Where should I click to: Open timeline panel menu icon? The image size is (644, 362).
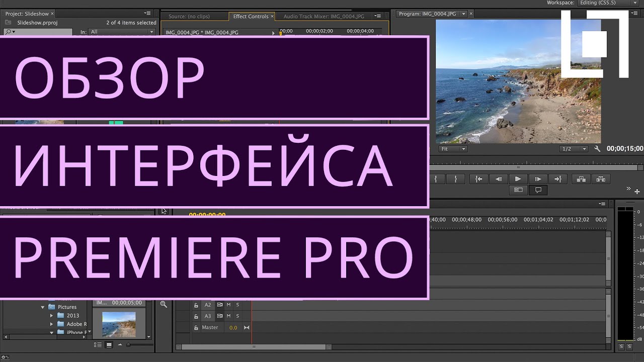pos(602,204)
